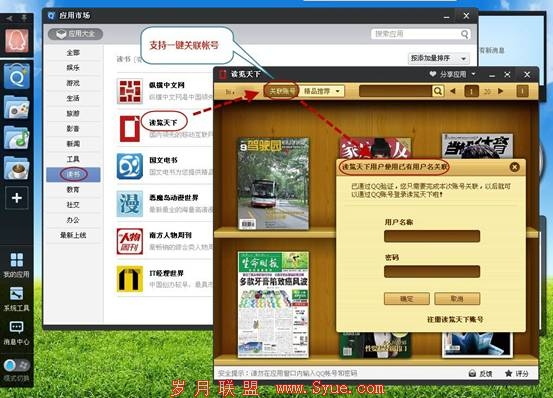This screenshot has height=398, width=553.
Task: Open the 纵横中文网 app icon
Action: click(130, 91)
